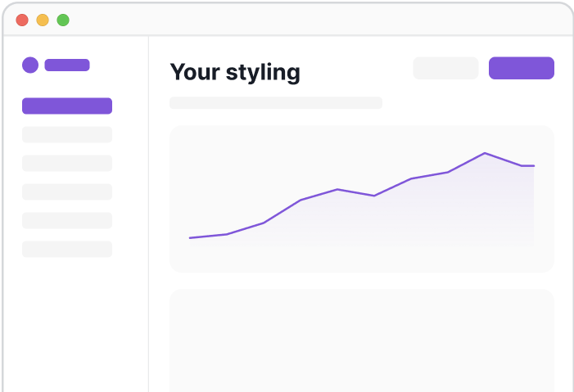The image size is (574, 392).
Task: Click the line chart peak point
Action: (x=485, y=153)
